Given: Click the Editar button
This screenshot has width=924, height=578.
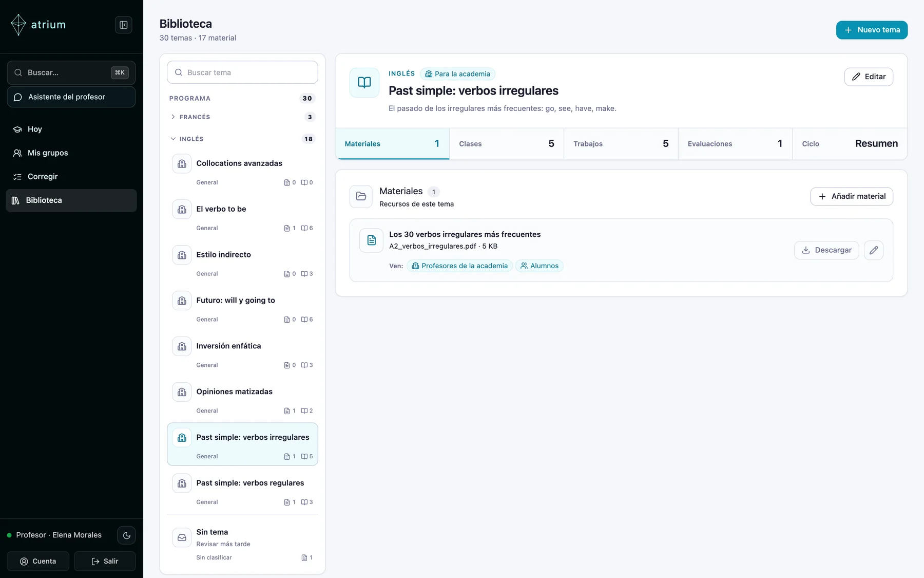Looking at the screenshot, I should pos(869,77).
